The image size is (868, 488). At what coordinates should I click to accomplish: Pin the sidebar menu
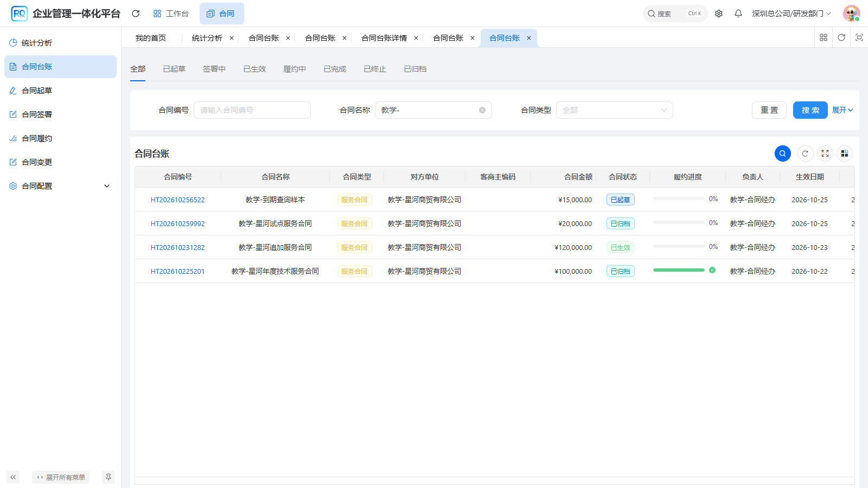coord(108,477)
